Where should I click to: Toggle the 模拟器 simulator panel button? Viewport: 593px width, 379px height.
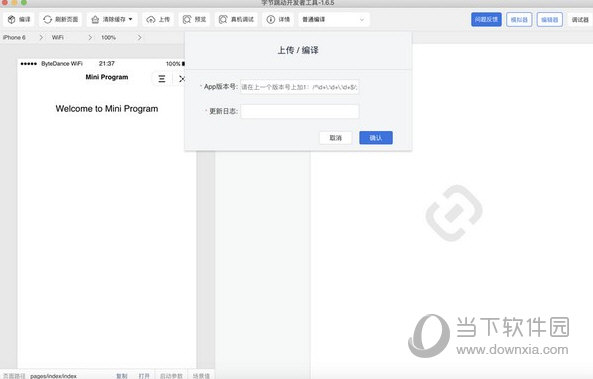[519, 19]
